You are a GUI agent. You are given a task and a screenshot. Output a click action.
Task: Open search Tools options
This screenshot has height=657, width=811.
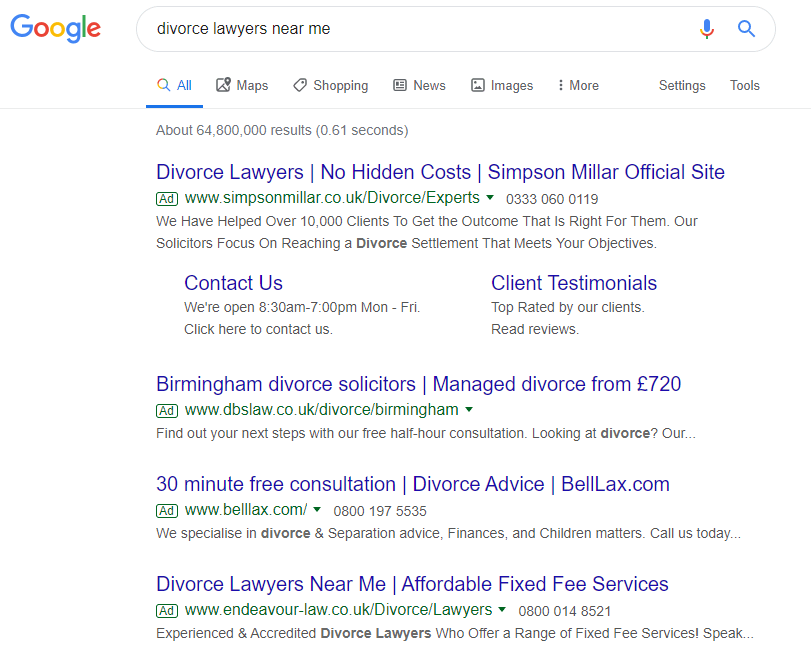(745, 86)
